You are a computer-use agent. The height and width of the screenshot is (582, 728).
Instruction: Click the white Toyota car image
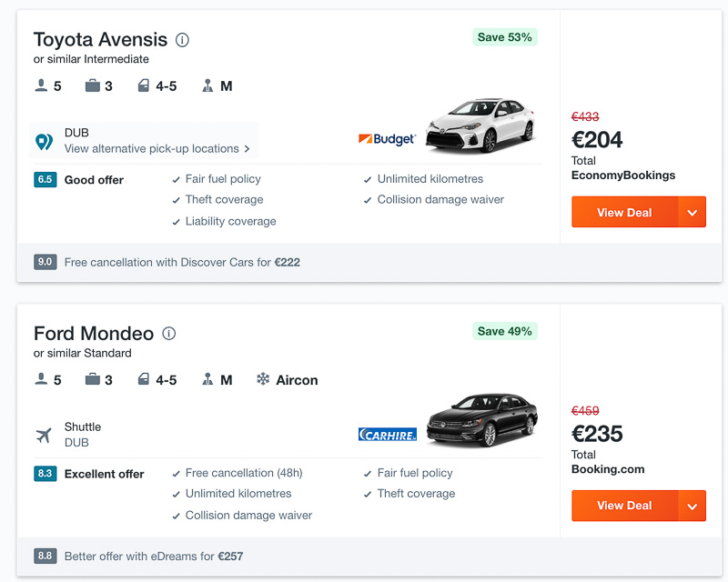point(480,125)
